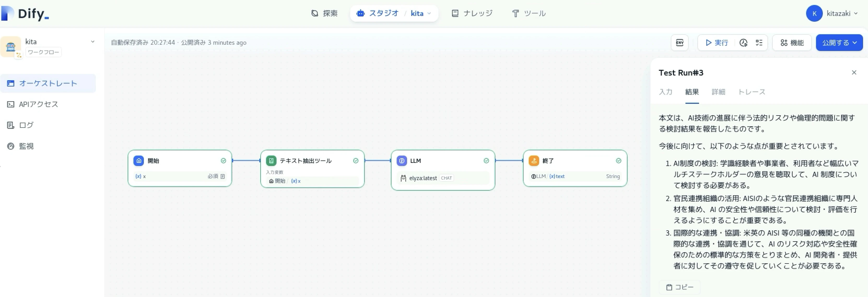Click the x variable row in 開始 node

(180, 176)
